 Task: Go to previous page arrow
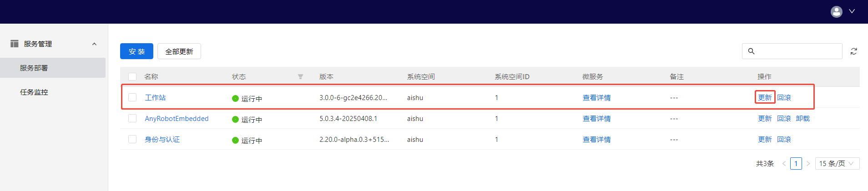784,163
